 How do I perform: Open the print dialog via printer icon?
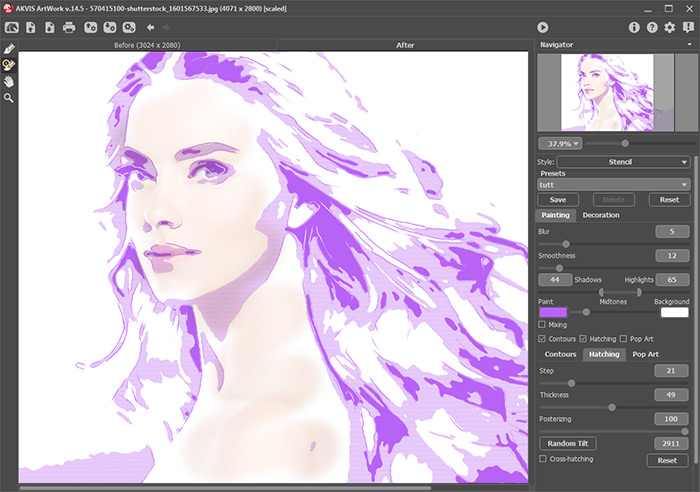[69, 27]
